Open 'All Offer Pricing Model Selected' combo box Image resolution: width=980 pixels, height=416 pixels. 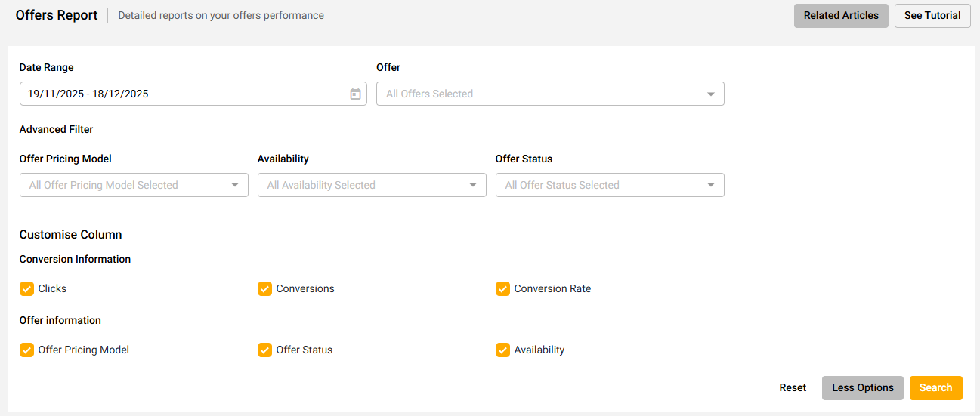tap(125, 185)
